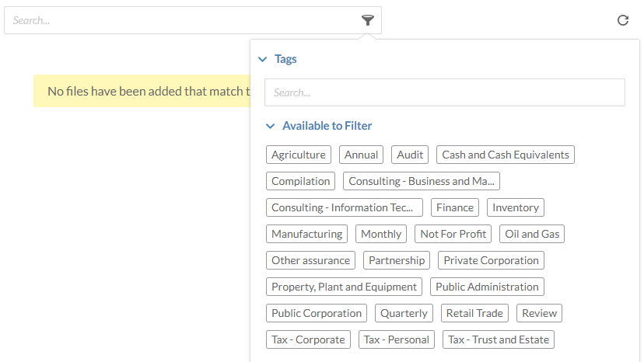Choose the Oil and Gas tag
This screenshot has width=644, height=362.
pos(532,234)
